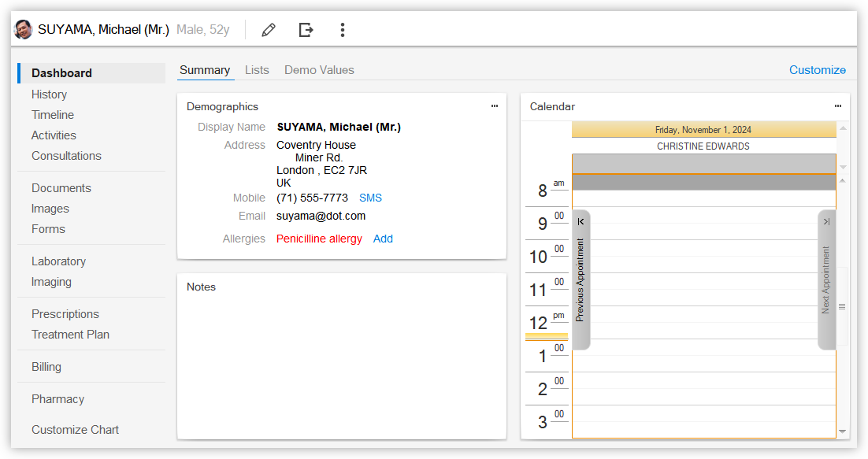Screen dimensions: 868x459
Task: Click the pencil icon to edit patient details
Action: [268, 29]
